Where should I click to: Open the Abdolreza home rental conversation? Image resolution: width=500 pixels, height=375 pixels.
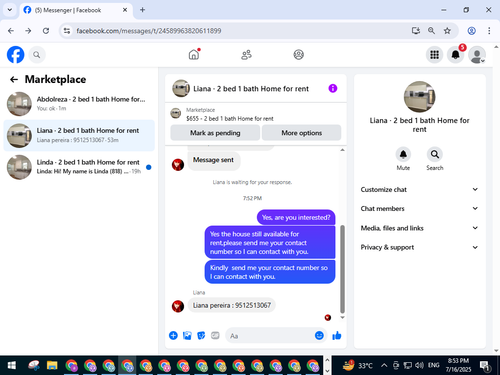pyautogui.click(x=79, y=104)
